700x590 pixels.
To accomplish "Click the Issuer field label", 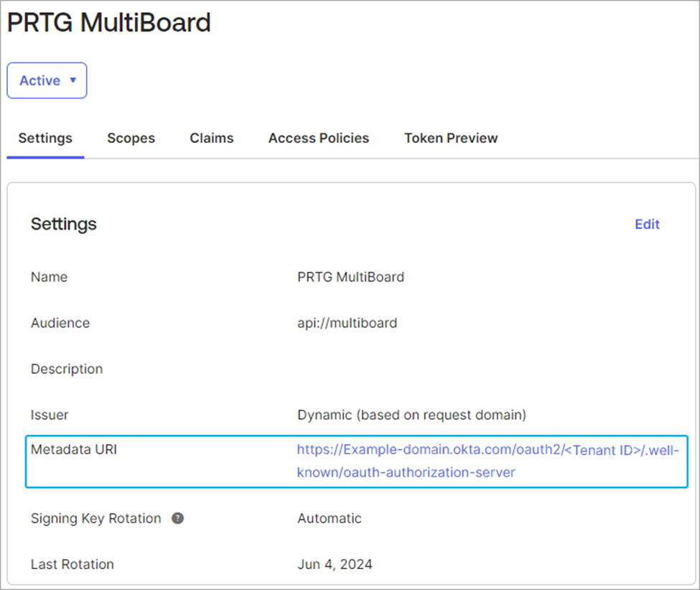I will [50, 415].
